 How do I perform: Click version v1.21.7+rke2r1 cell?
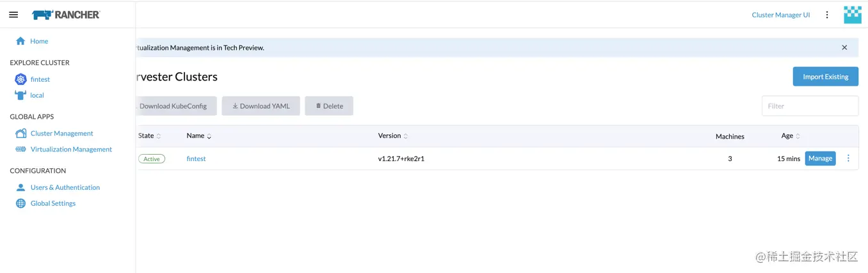click(401, 159)
